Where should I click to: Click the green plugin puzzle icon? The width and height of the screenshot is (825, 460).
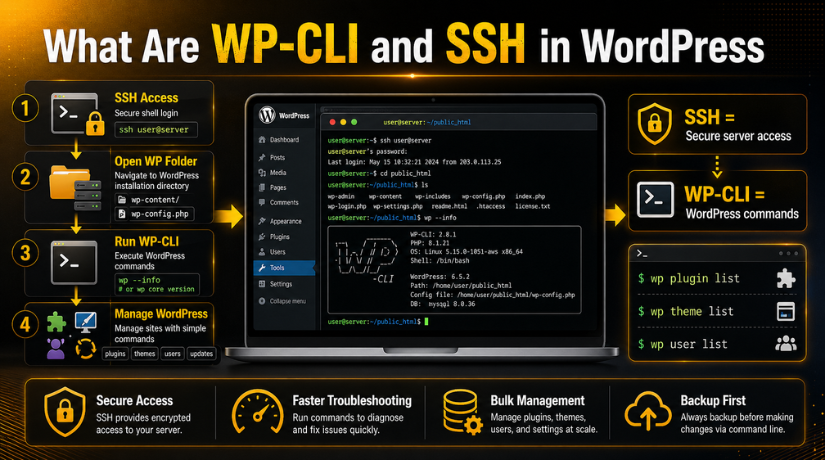(56, 322)
